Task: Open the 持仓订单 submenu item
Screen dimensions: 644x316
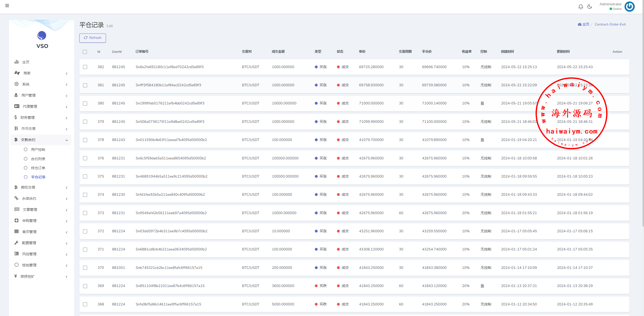Action: point(38,168)
